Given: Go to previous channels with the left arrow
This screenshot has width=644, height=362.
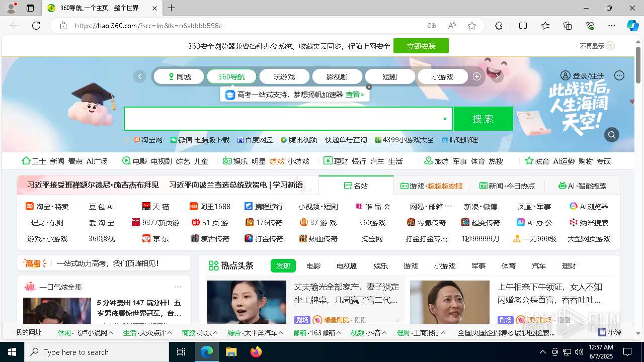Looking at the screenshot, I should [139, 76].
